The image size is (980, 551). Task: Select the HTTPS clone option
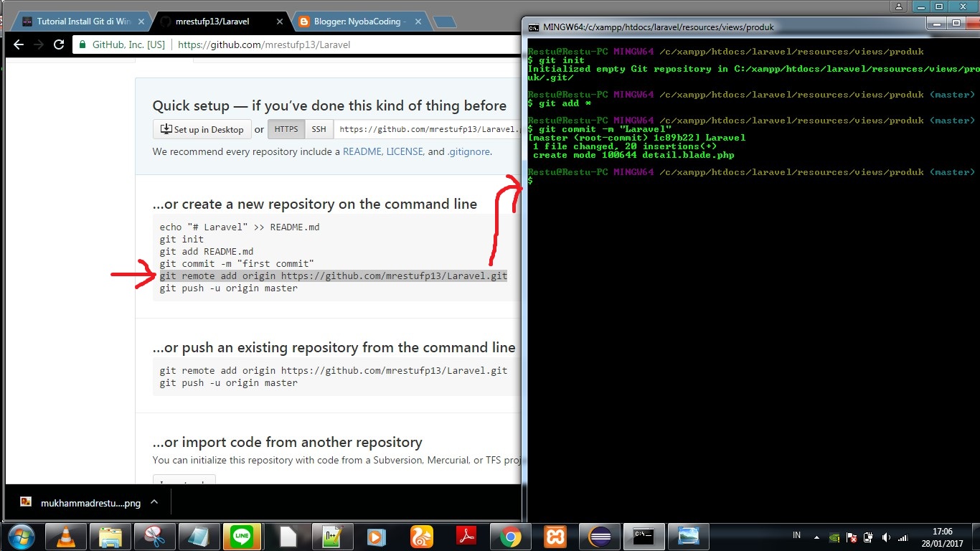pyautogui.click(x=286, y=129)
